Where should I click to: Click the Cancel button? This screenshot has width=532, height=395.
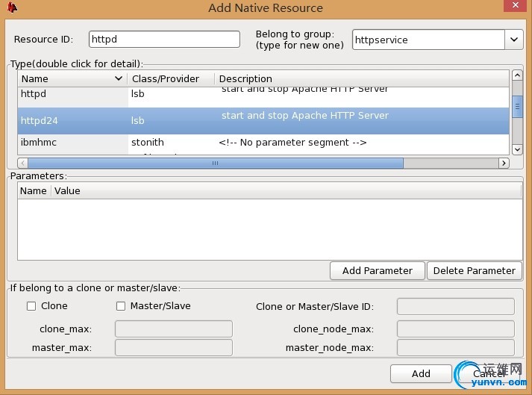pos(489,373)
